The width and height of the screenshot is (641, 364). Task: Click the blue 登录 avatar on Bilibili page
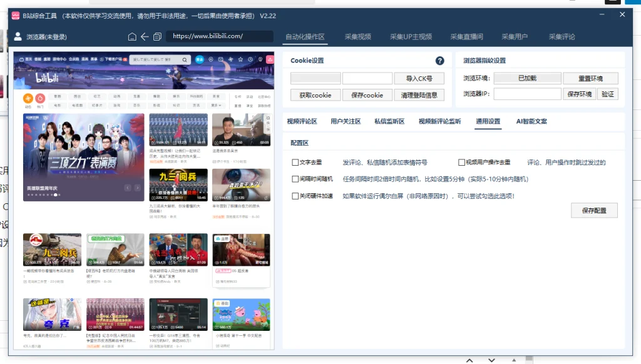click(200, 59)
